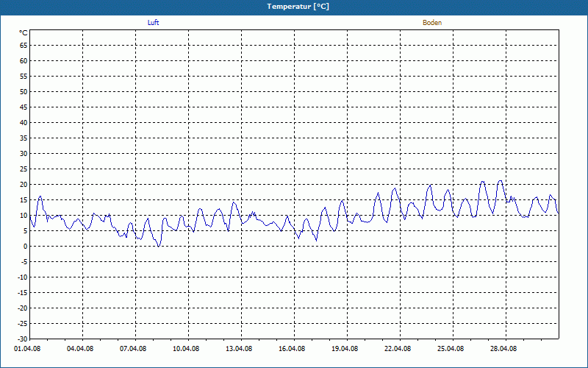Click the 20 degree y-axis label
This screenshot has width=588, height=368.
pos(23,185)
